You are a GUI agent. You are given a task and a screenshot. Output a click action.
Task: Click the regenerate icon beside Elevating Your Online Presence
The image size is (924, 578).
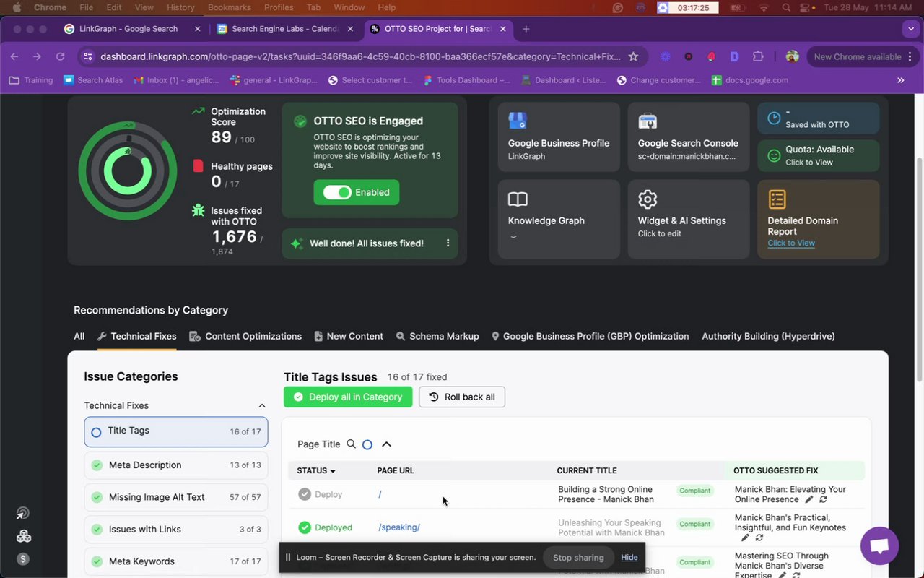coord(823,499)
